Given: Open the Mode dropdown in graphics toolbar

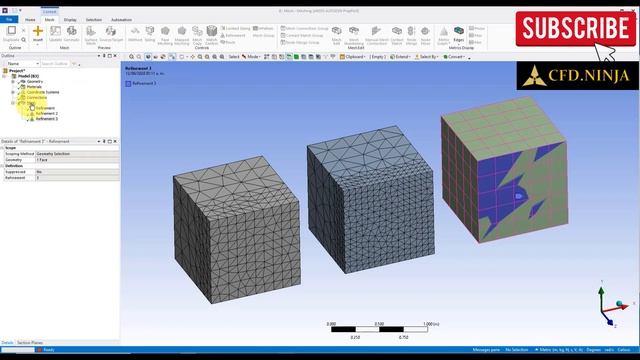Looking at the screenshot, I should pyautogui.click(x=251, y=57).
